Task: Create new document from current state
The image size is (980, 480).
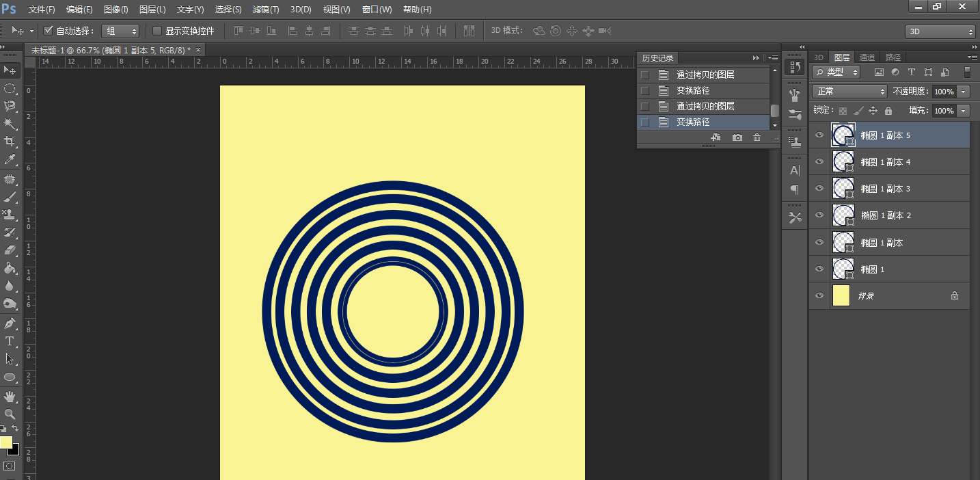Action: pos(716,137)
